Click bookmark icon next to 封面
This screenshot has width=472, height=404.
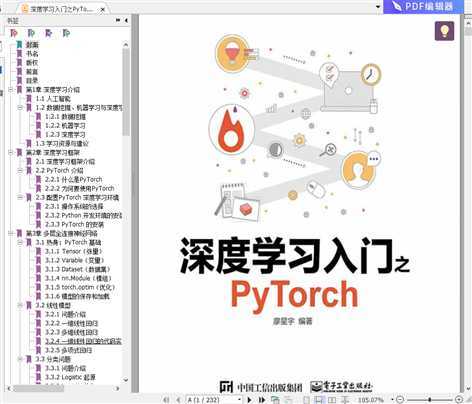click(20, 45)
